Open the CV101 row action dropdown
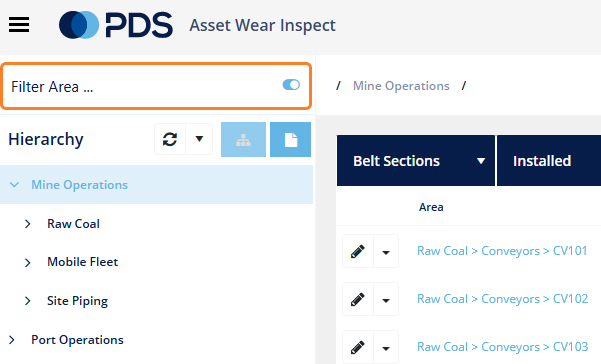 coord(386,251)
